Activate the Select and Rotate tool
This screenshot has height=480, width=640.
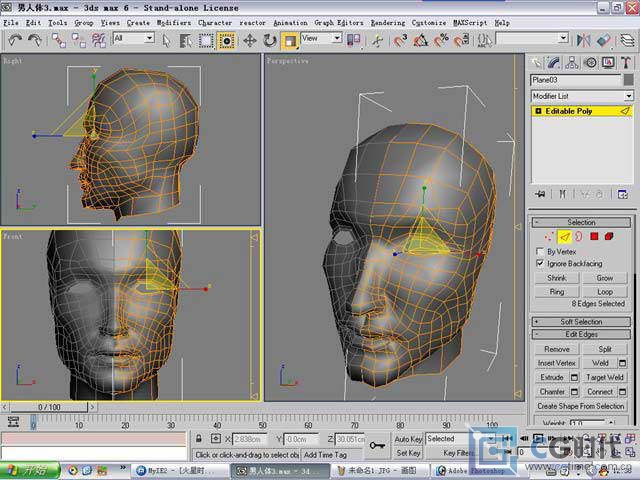pos(270,40)
